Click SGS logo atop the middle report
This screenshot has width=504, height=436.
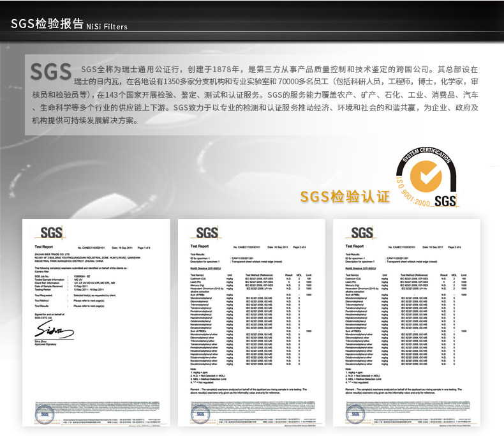tap(207, 232)
